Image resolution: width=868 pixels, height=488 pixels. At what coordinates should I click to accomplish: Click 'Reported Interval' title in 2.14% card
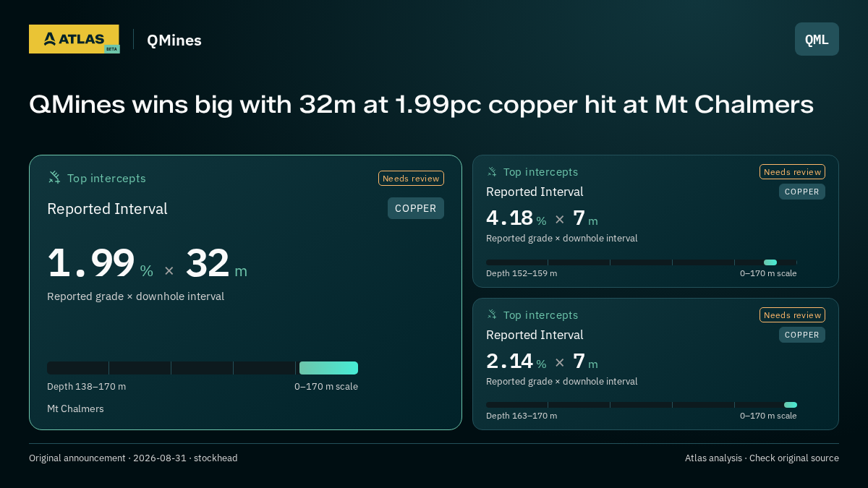click(x=535, y=335)
